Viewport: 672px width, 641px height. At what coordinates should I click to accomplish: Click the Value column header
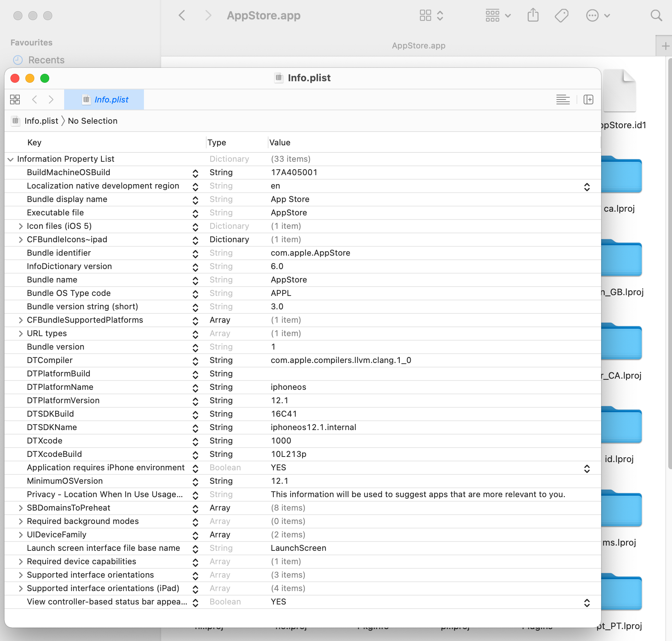[x=280, y=142]
